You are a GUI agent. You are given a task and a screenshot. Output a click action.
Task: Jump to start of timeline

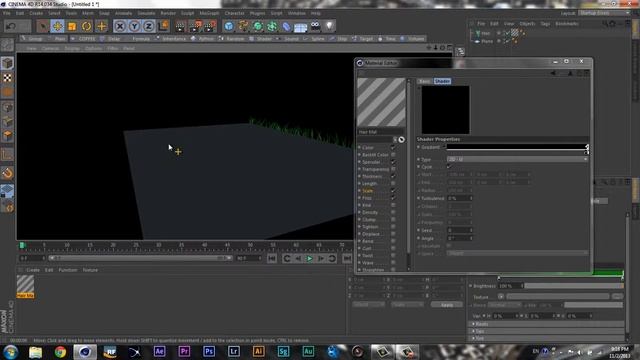pyautogui.click(x=272, y=259)
